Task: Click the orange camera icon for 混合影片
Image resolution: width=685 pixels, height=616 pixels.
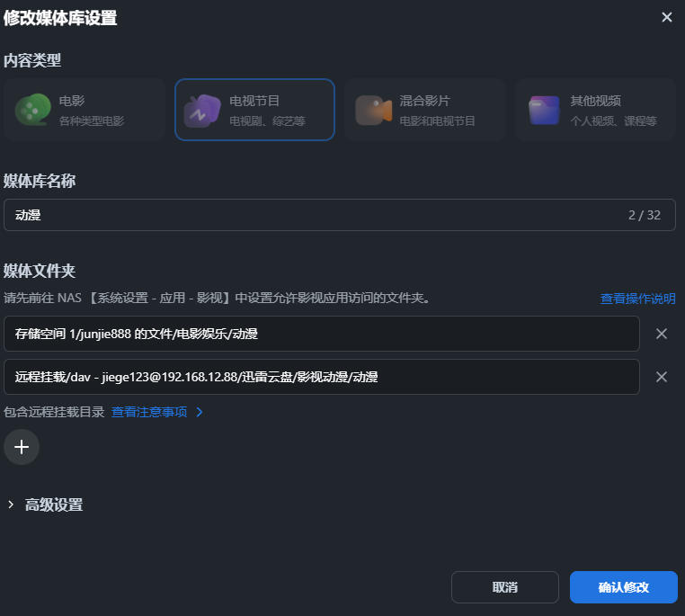Action: [x=373, y=111]
